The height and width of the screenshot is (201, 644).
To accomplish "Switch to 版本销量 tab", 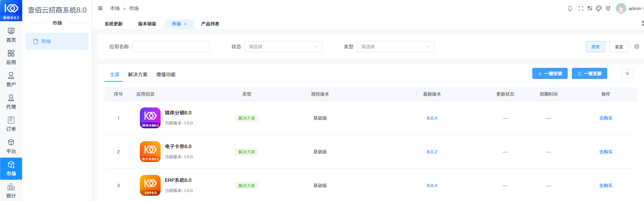I will point(147,24).
